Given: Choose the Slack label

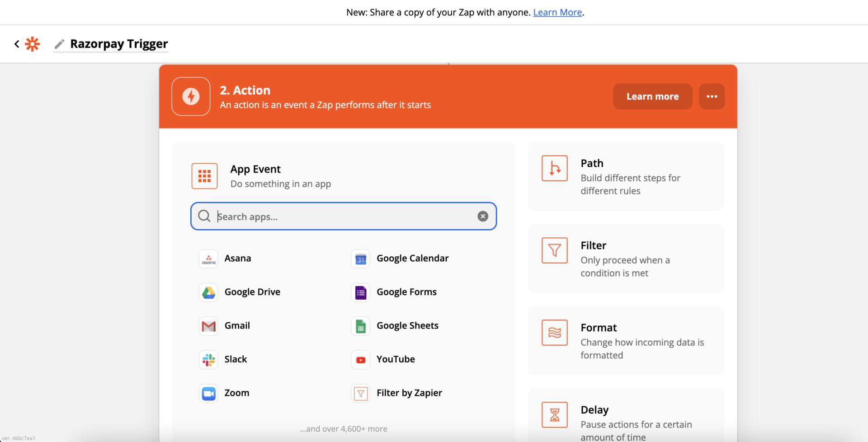Looking at the screenshot, I should pyautogui.click(x=236, y=359).
